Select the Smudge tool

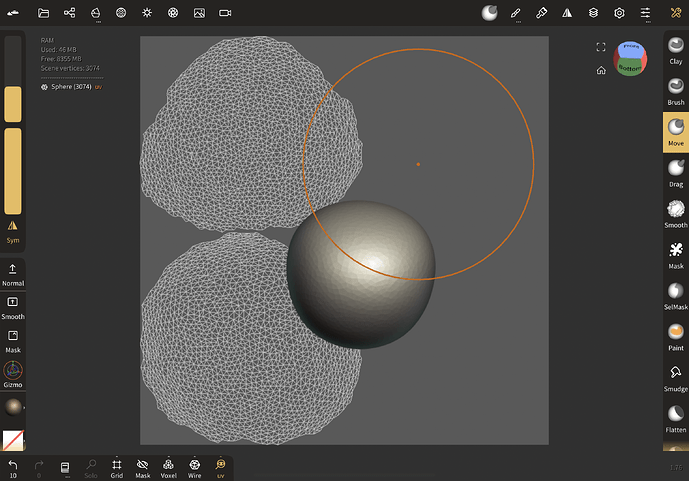pos(676,378)
